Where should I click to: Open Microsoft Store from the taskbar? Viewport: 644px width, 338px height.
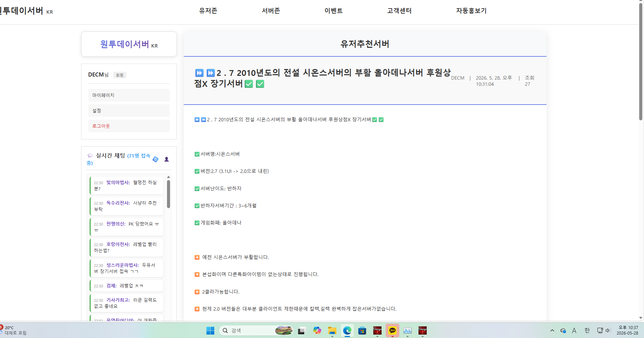click(x=362, y=330)
